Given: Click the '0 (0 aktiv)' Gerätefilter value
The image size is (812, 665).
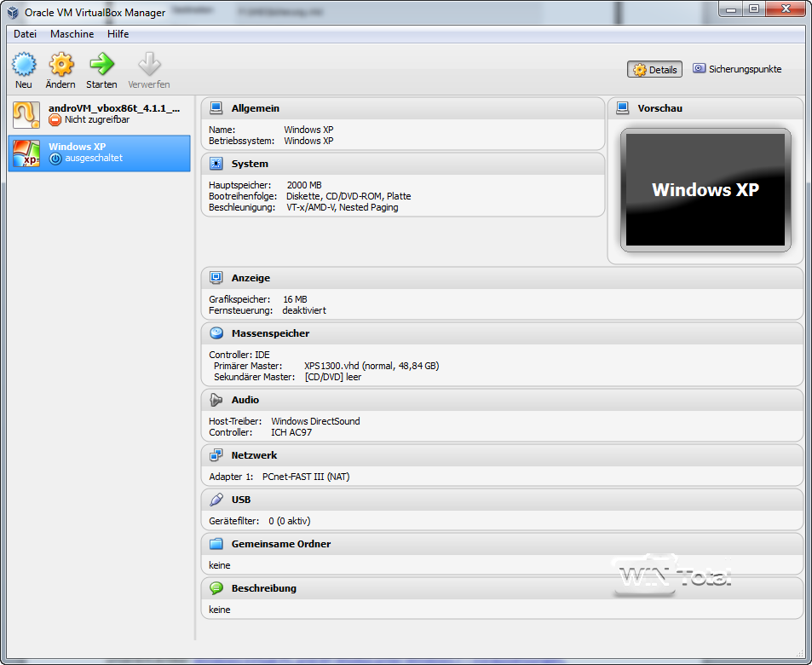Looking at the screenshot, I should [x=290, y=522].
